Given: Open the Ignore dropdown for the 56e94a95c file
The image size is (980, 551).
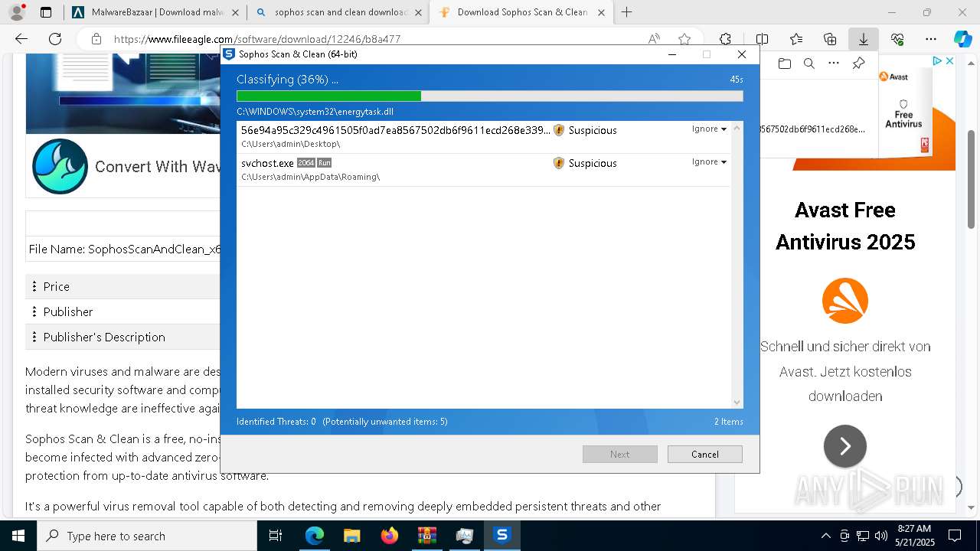Looking at the screenshot, I should click(x=709, y=129).
